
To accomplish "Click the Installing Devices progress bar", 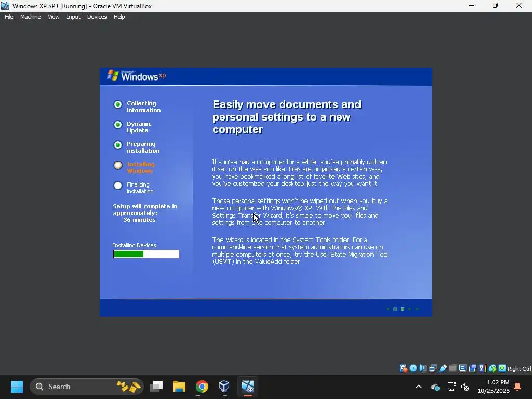I will pos(146,254).
